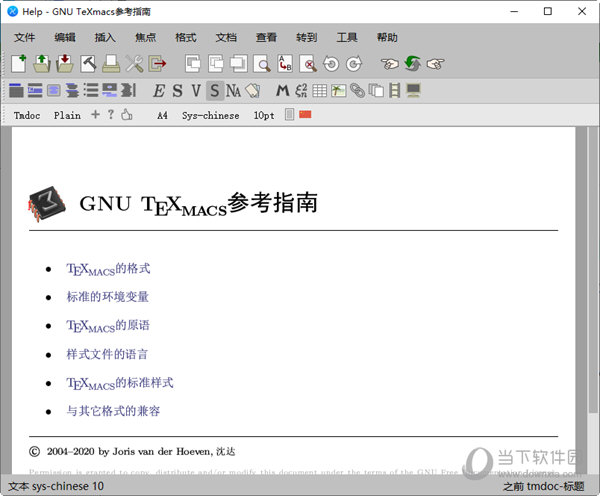Open the 10pt font size dropdown
Image resolution: width=600 pixels, height=496 pixels.
(x=264, y=115)
